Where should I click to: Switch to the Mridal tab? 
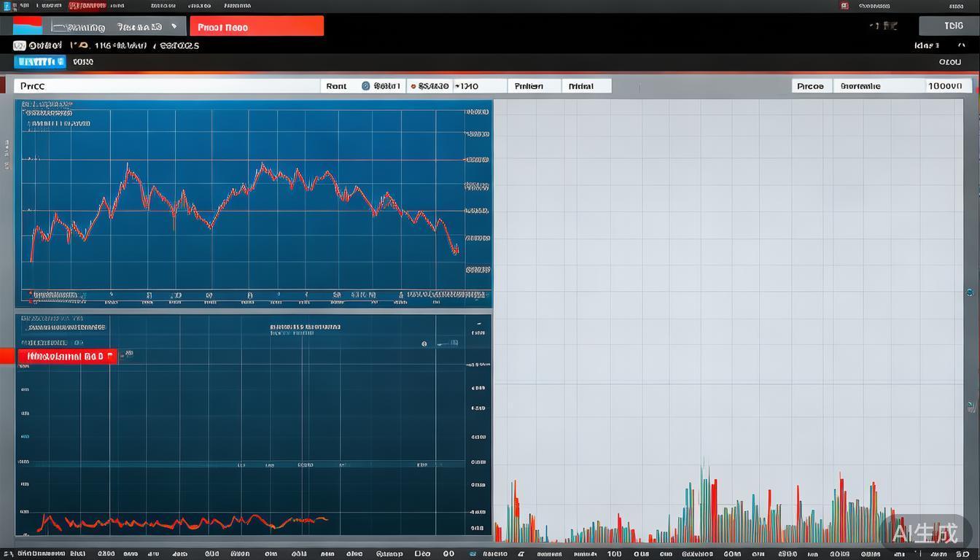pyautogui.click(x=580, y=86)
